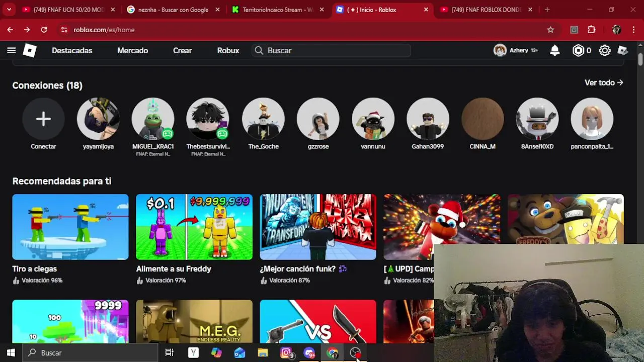Open the Conexiones (18) heading

click(x=47, y=85)
